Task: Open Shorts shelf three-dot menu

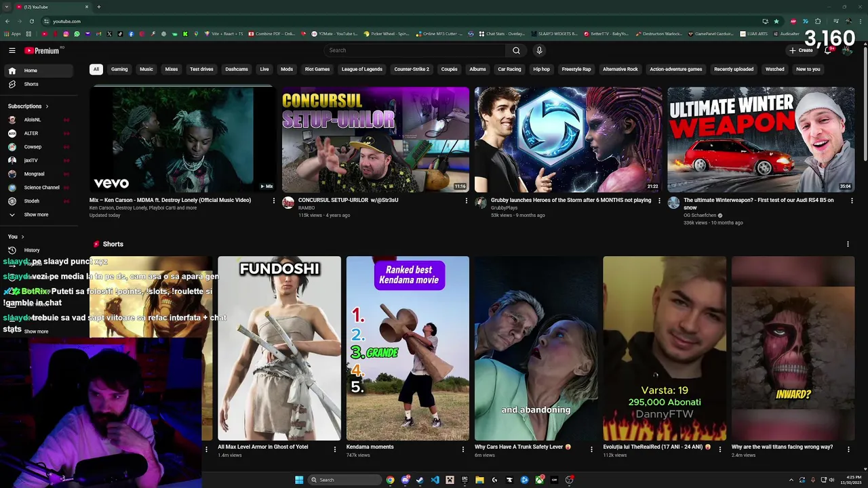Action: 848,244
